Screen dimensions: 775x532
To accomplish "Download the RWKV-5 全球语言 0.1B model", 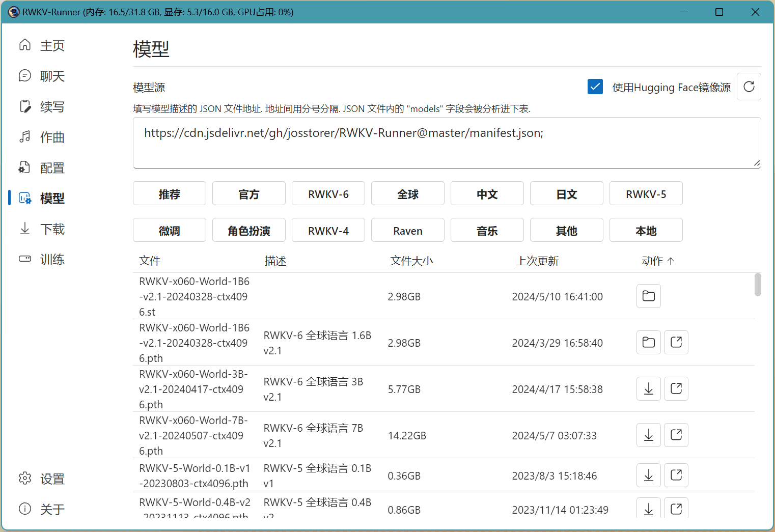I will coord(648,475).
